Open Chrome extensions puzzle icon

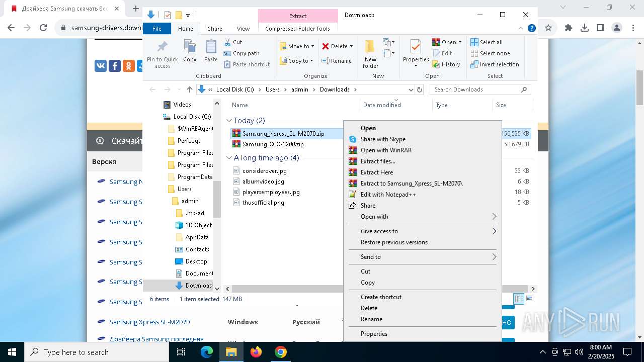pos(569,28)
